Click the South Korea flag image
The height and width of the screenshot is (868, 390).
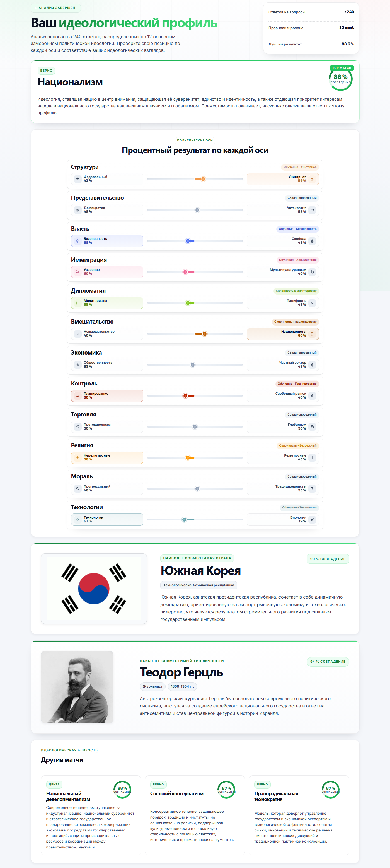pos(94,588)
